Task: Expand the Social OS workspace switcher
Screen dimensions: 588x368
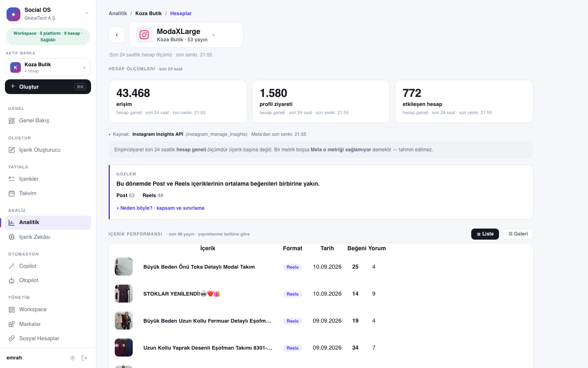Action: tap(87, 13)
